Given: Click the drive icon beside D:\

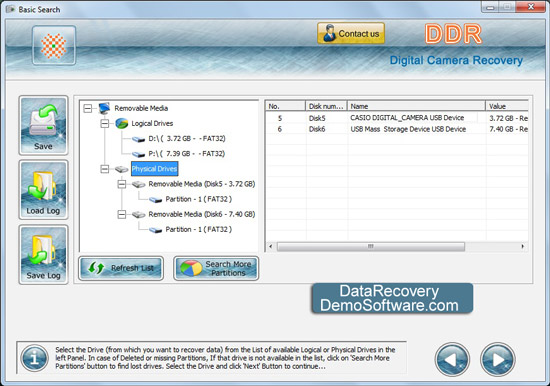Looking at the screenshot, I should point(139,139).
